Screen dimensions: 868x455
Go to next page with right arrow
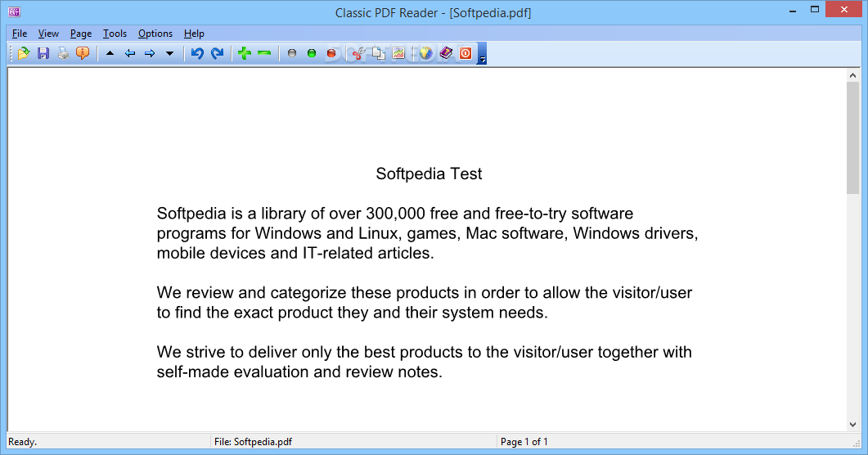click(150, 53)
